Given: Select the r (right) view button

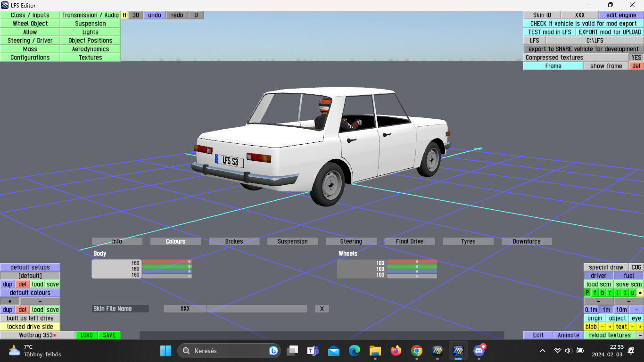Looking at the screenshot, I should click(610, 293).
